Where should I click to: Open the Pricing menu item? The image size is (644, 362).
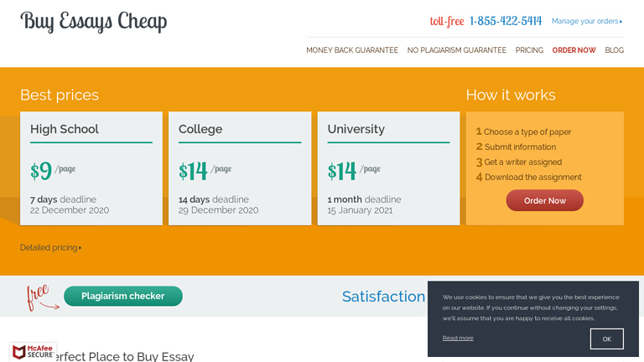(x=529, y=50)
